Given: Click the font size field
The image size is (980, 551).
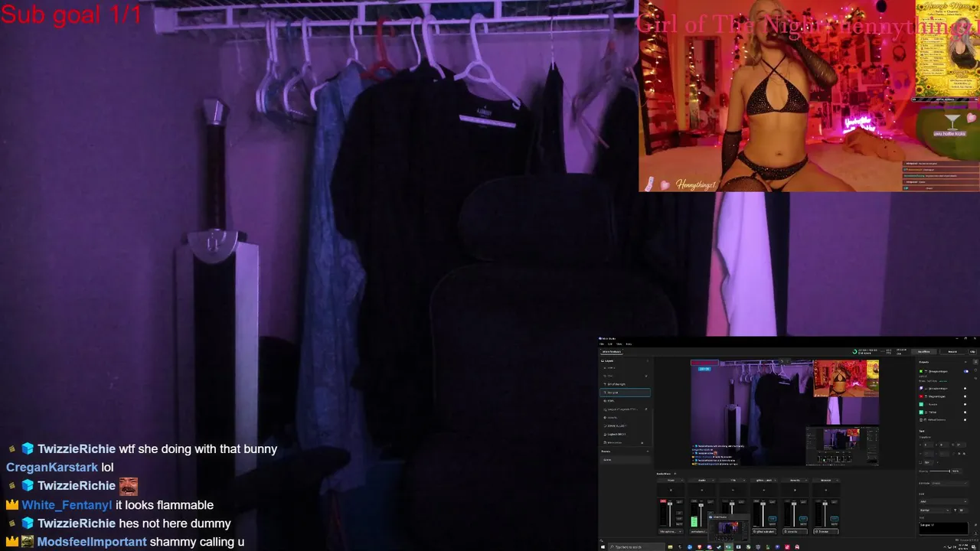Looking at the screenshot, I should [x=962, y=510].
